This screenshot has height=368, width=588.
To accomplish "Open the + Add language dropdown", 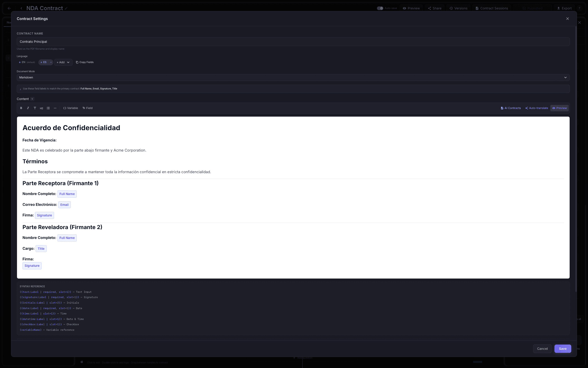I will coord(63,62).
